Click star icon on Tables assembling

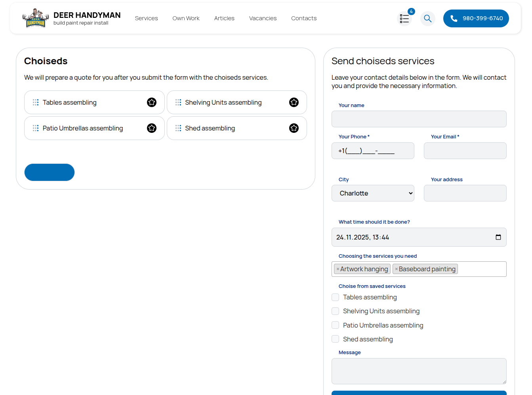click(x=152, y=102)
